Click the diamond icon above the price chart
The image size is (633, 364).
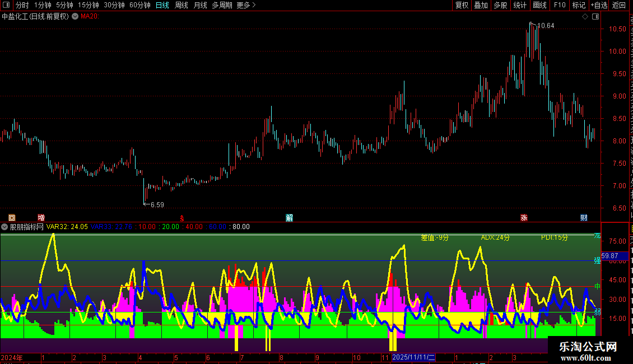tap(585, 16)
